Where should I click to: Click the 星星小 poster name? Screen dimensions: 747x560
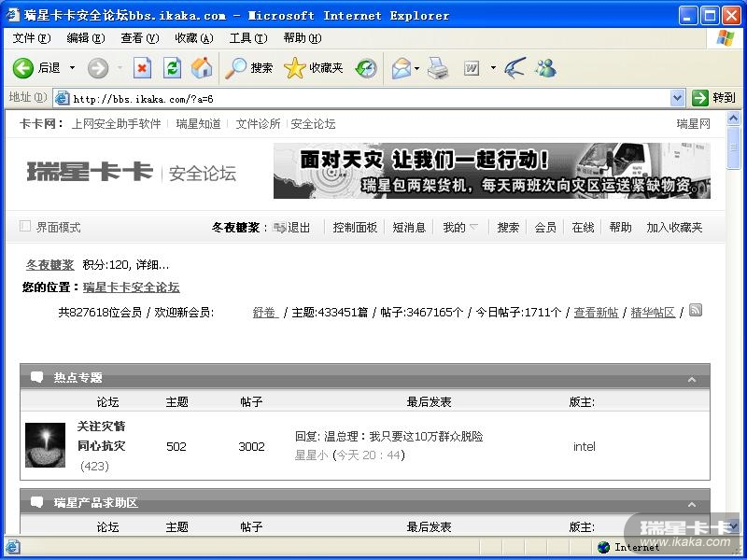[x=311, y=455]
